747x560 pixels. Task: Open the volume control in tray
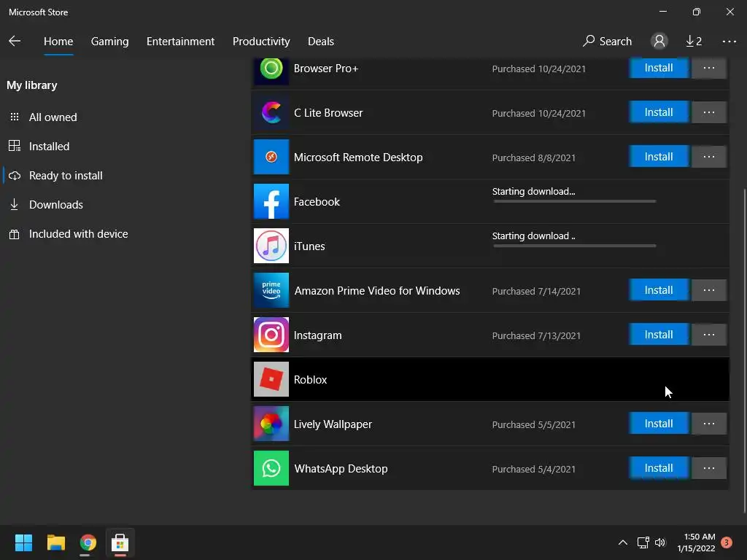[659, 542]
